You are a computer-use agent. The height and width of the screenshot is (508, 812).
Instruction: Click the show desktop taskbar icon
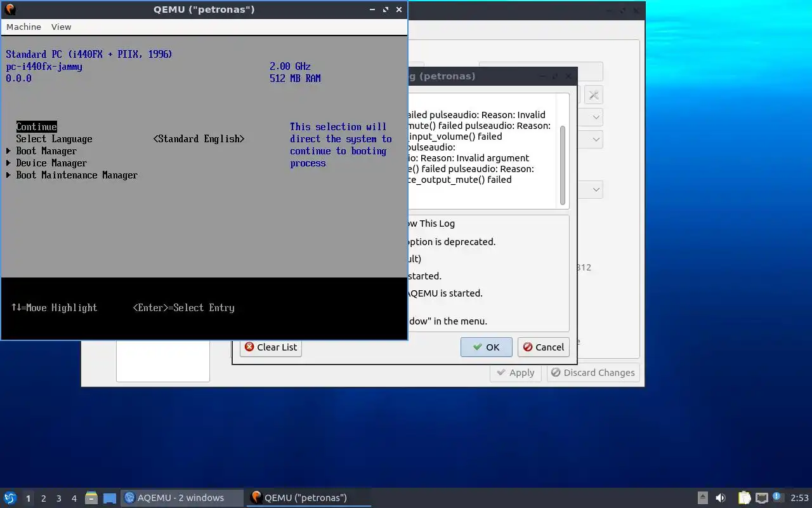point(110,498)
